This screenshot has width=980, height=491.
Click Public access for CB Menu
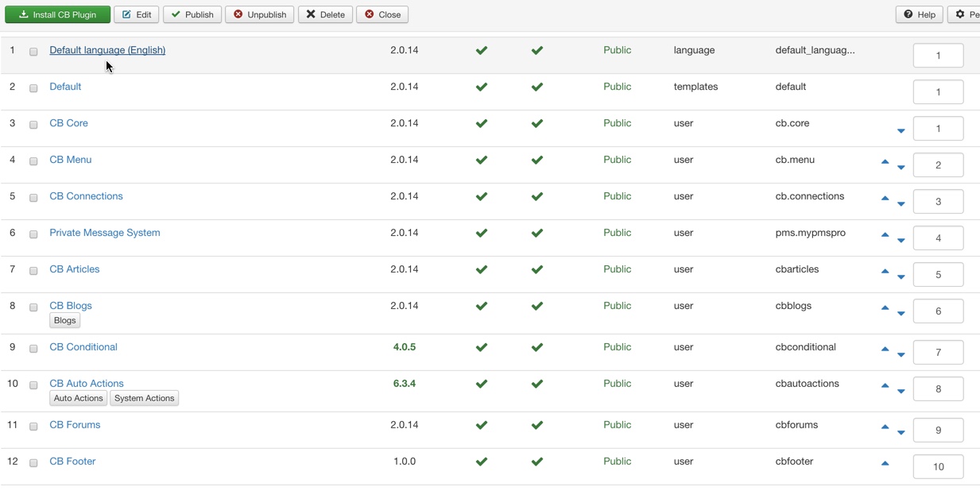(x=617, y=160)
